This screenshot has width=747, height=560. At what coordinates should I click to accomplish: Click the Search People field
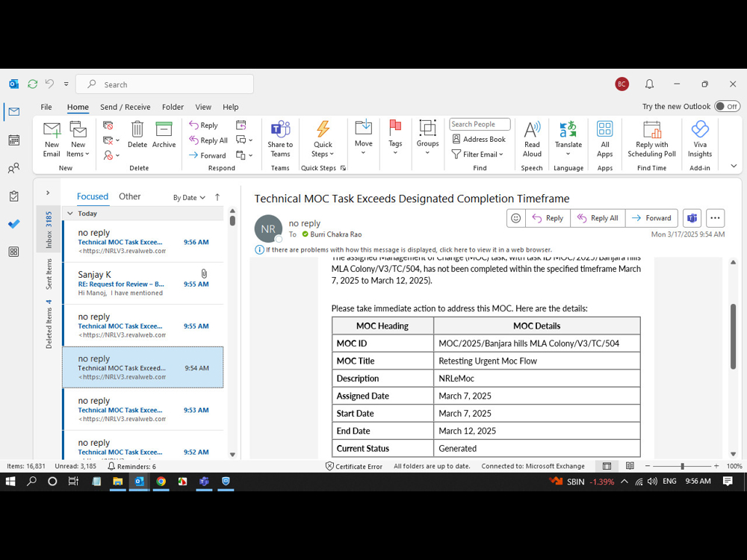point(479,124)
